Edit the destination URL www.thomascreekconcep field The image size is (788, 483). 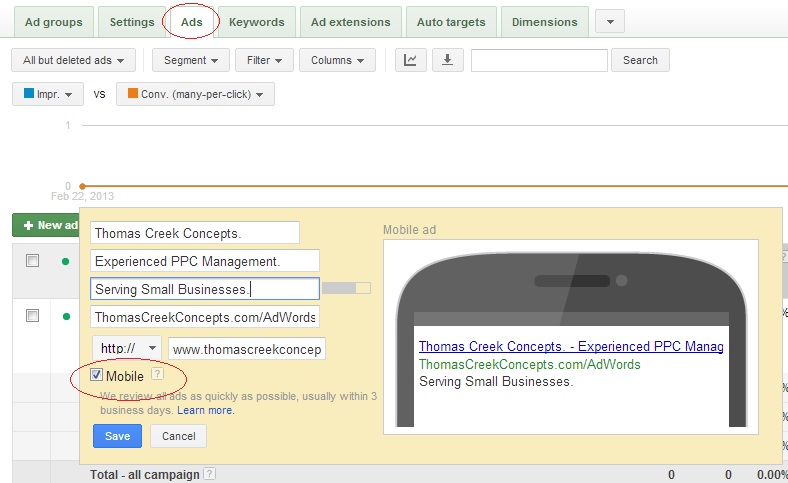[247, 349]
